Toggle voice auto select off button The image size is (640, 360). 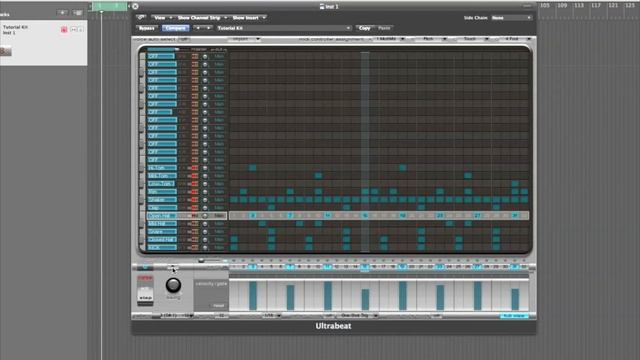pos(184,39)
